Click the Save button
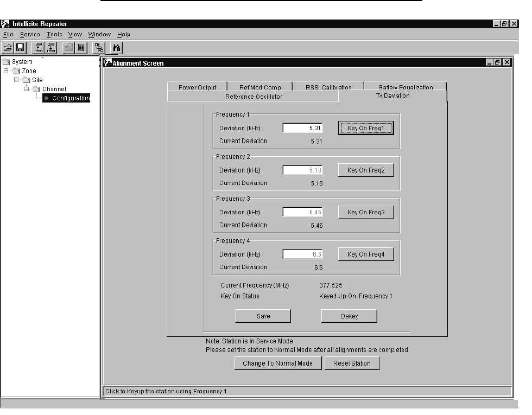This screenshot has height=415, width=532. coord(263,316)
